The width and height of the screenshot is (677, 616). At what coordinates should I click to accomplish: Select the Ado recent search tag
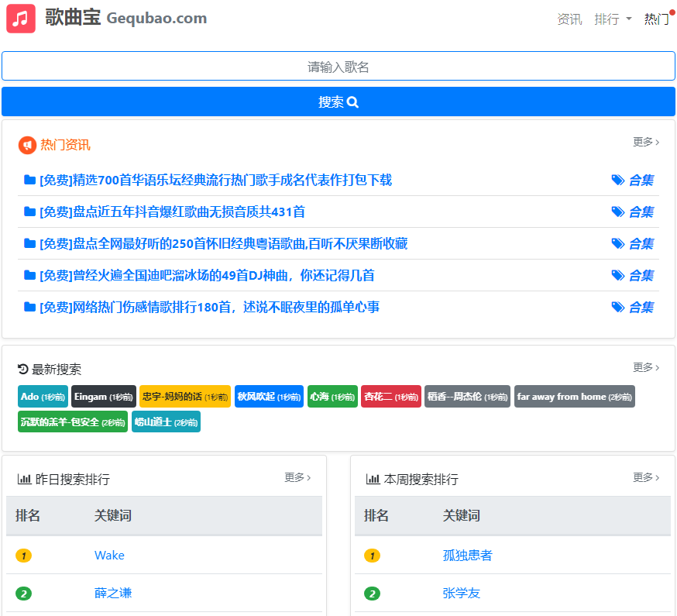(x=43, y=397)
